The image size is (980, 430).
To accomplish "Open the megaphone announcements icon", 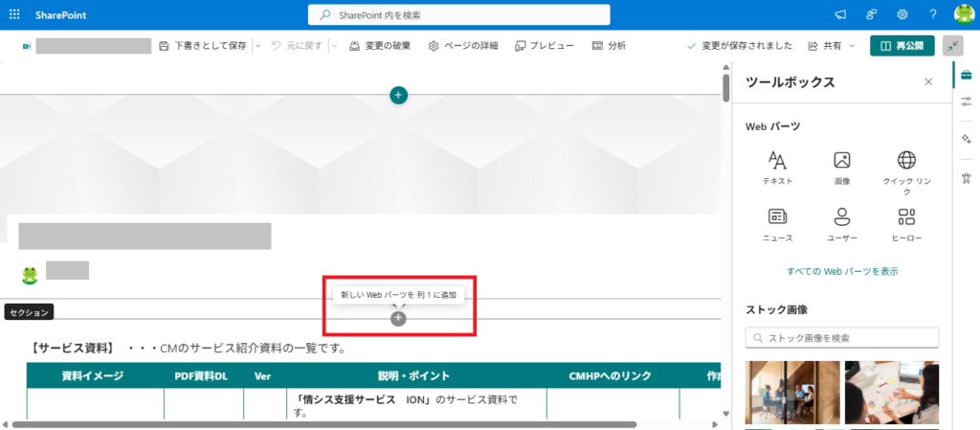I will 840,15.
